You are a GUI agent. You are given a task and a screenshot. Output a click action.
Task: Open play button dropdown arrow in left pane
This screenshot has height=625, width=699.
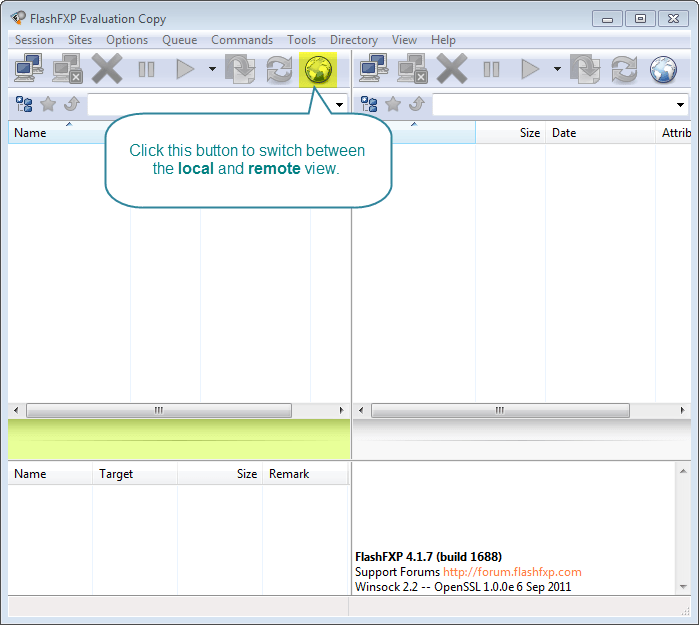pos(212,69)
